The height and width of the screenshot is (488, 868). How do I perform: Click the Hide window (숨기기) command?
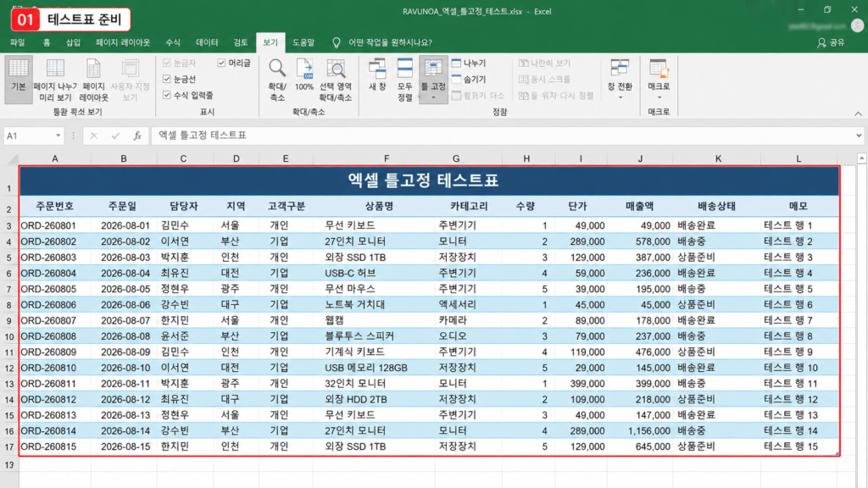click(x=469, y=79)
